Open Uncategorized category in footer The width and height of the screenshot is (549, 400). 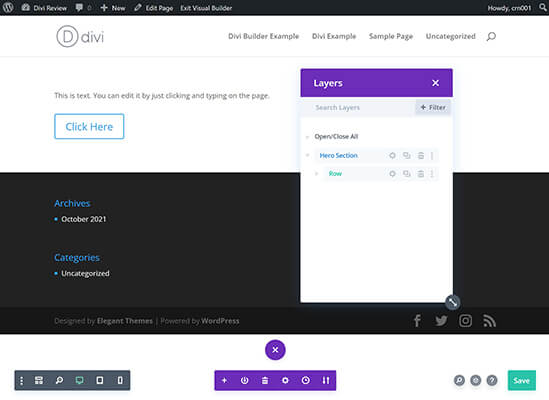point(85,274)
